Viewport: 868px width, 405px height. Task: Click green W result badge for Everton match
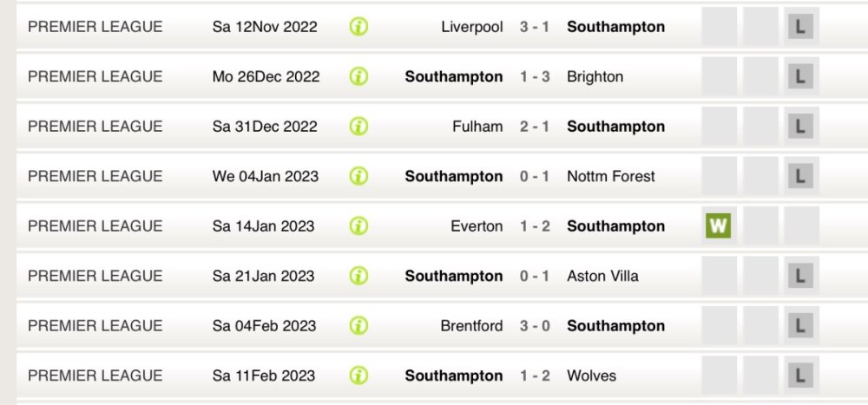pyautogui.click(x=718, y=226)
